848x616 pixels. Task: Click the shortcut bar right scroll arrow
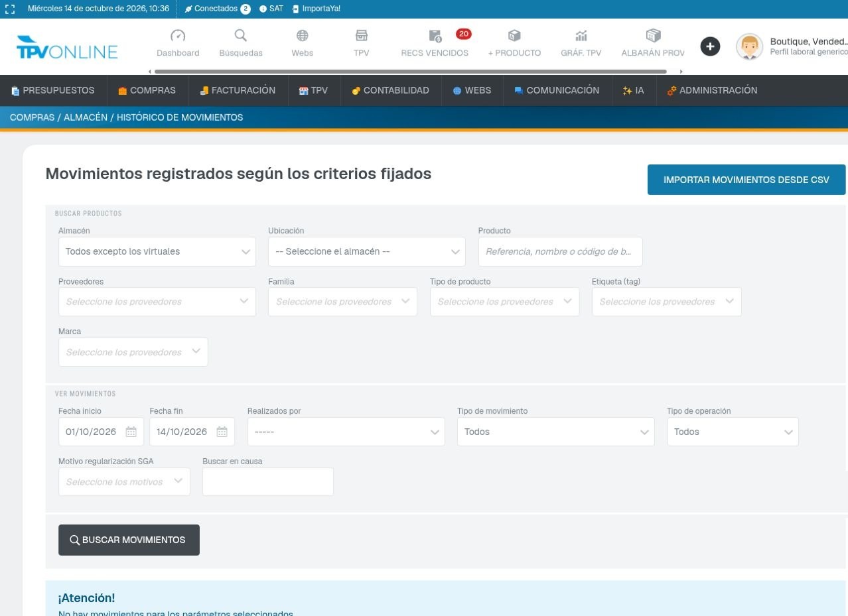[x=681, y=71]
